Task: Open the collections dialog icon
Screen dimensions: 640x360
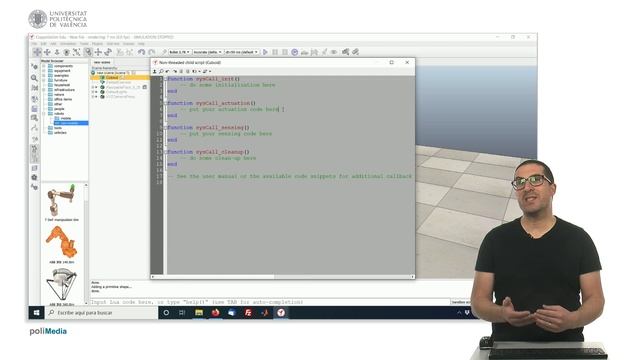Action: tap(34, 99)
